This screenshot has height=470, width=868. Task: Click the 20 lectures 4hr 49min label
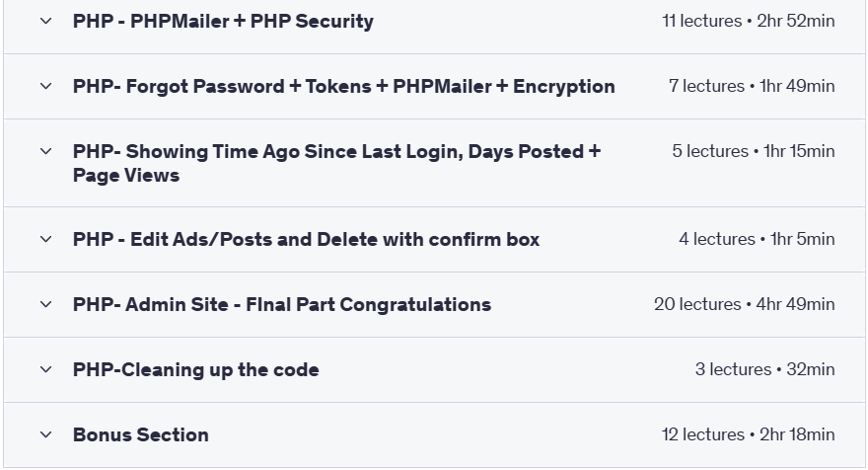click(x=745, y=304)
